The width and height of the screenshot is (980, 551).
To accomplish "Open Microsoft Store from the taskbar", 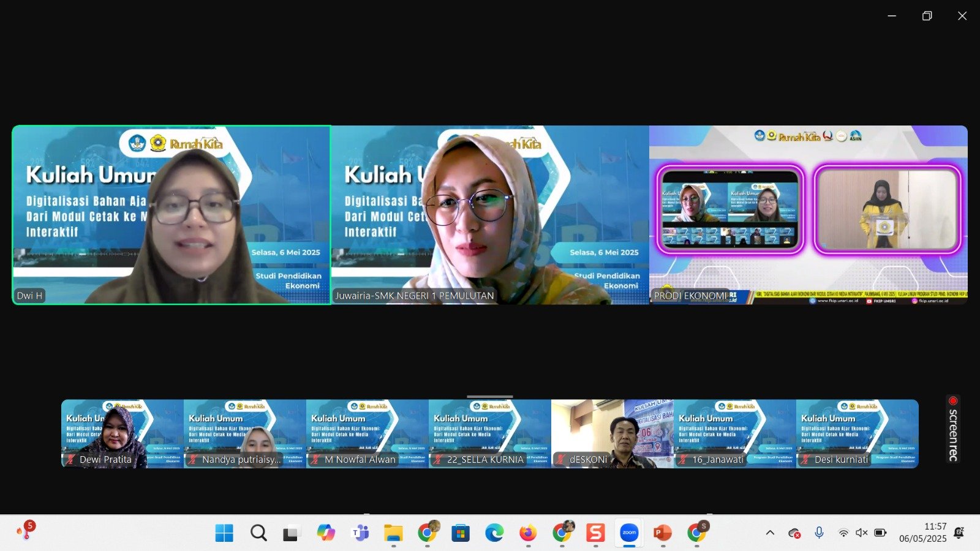I will tap(460, 533).
